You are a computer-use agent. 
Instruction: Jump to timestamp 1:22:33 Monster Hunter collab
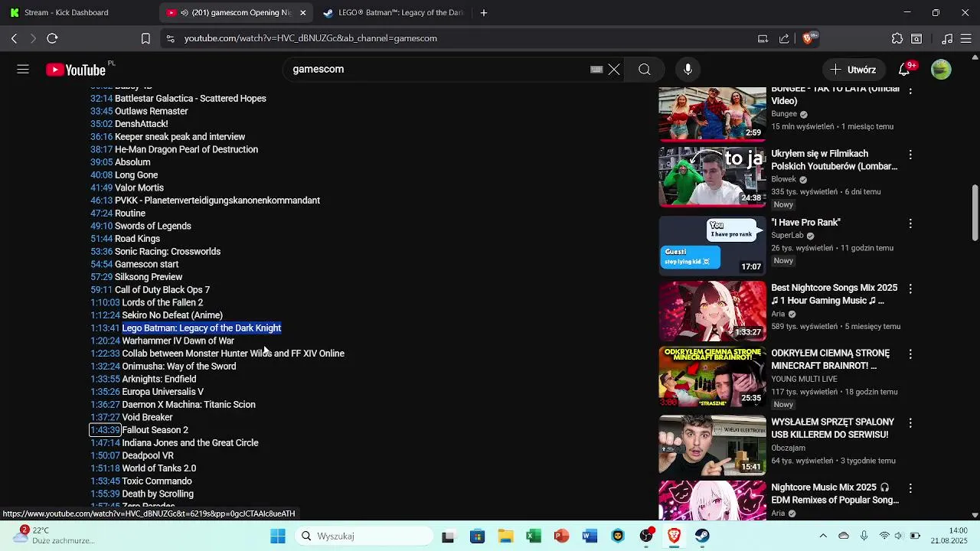105,354
